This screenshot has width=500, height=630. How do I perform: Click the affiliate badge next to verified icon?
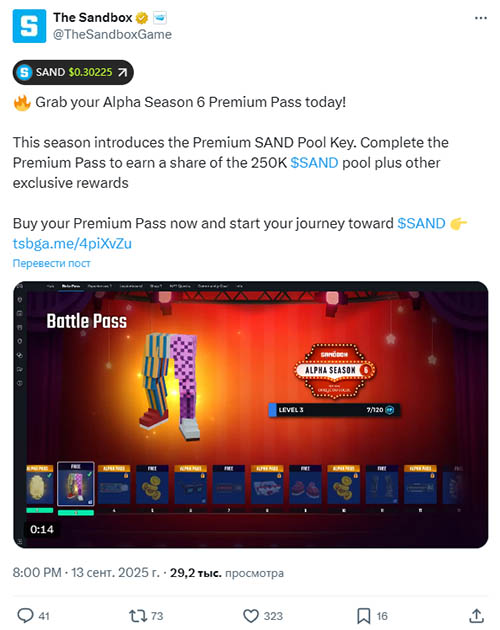(x=160, y=18)
